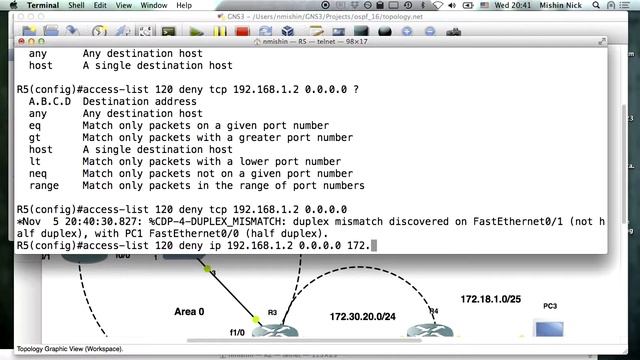
Task: Click the 172.18.1.0/25 network label
Action: pyautogui.click(x=491, y=299)
